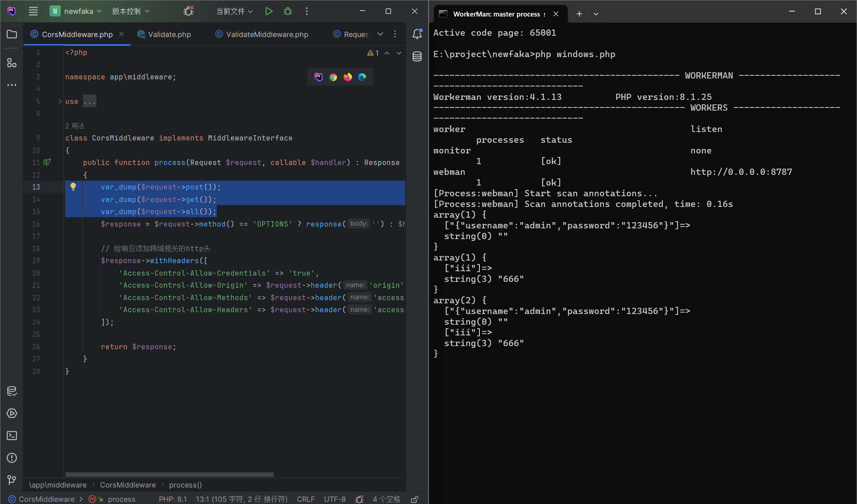Open the main hamburger menu
This screenshot has width=857, height=504.
point(33,11)
